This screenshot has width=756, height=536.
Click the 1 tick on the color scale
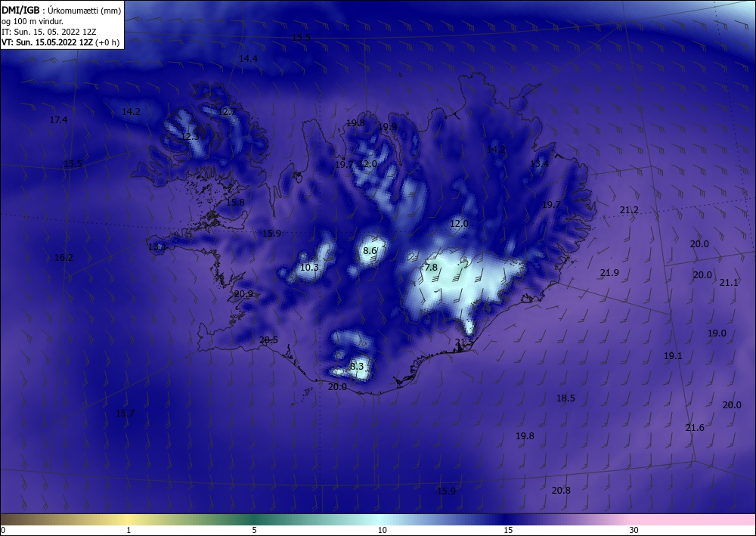pos(129,530)
